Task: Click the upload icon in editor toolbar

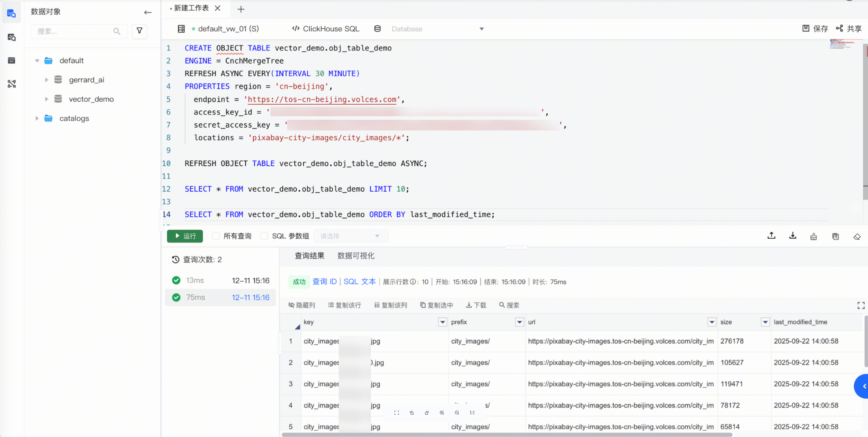Action: (771, 236)
